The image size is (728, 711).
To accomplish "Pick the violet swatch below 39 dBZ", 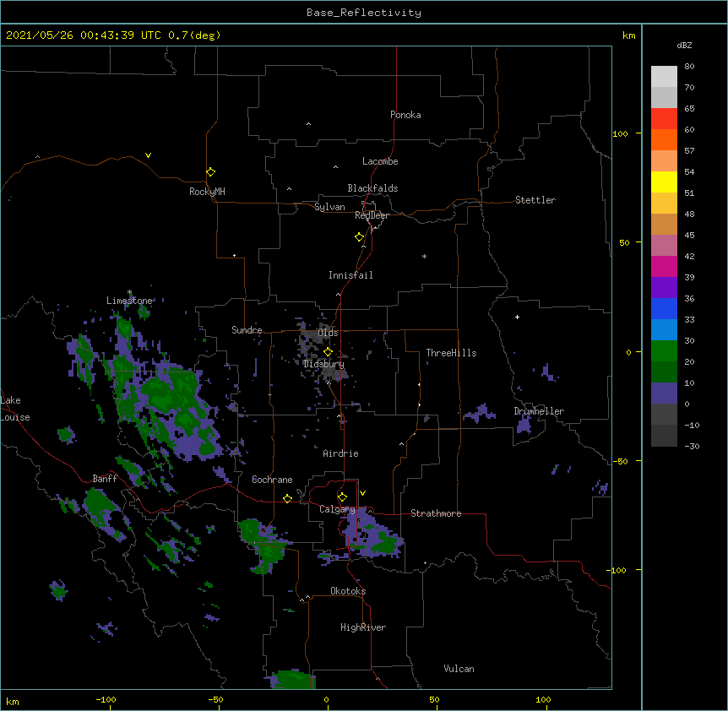I will pos(664,288).
